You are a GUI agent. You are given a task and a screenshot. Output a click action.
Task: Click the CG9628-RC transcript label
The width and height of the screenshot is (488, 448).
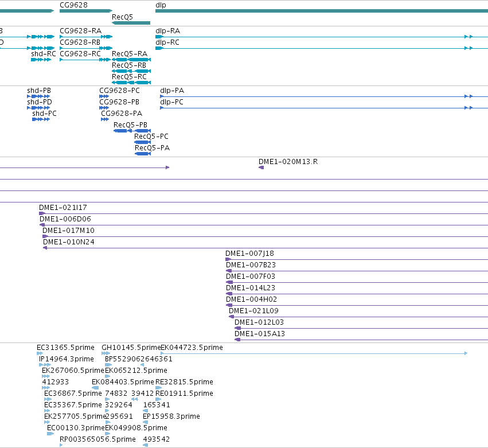click(x=80, y=54)
